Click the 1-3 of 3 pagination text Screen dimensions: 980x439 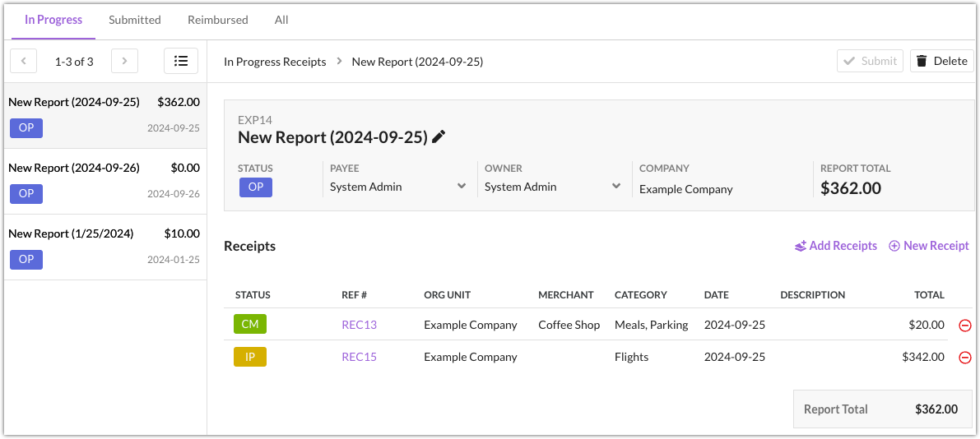74,62
